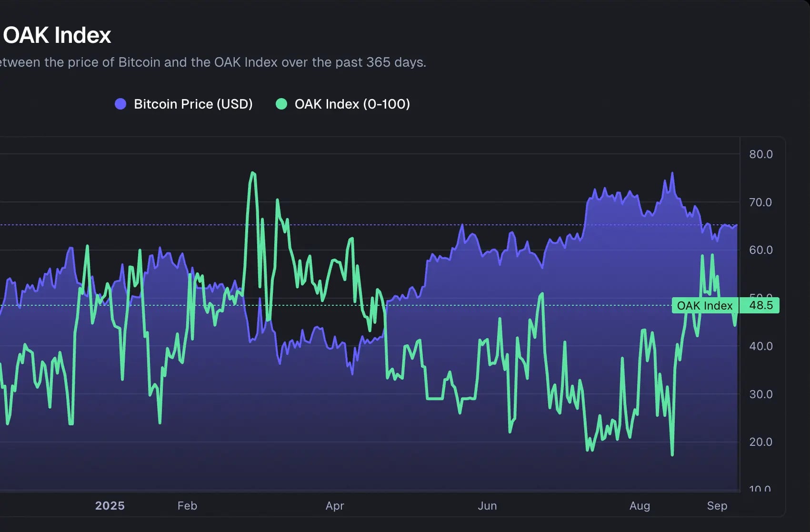This screenshot has width=810, height=532.
Task: Select the Aug label on the time axis
Action: (x=640, y=505)
